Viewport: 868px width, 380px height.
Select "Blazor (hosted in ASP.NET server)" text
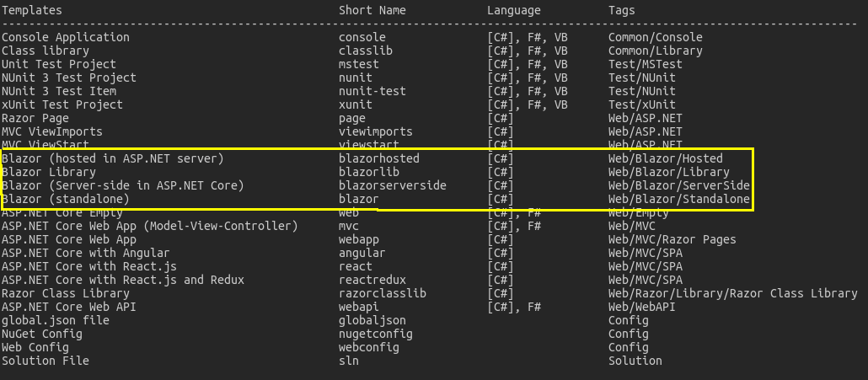coord(113,158)
